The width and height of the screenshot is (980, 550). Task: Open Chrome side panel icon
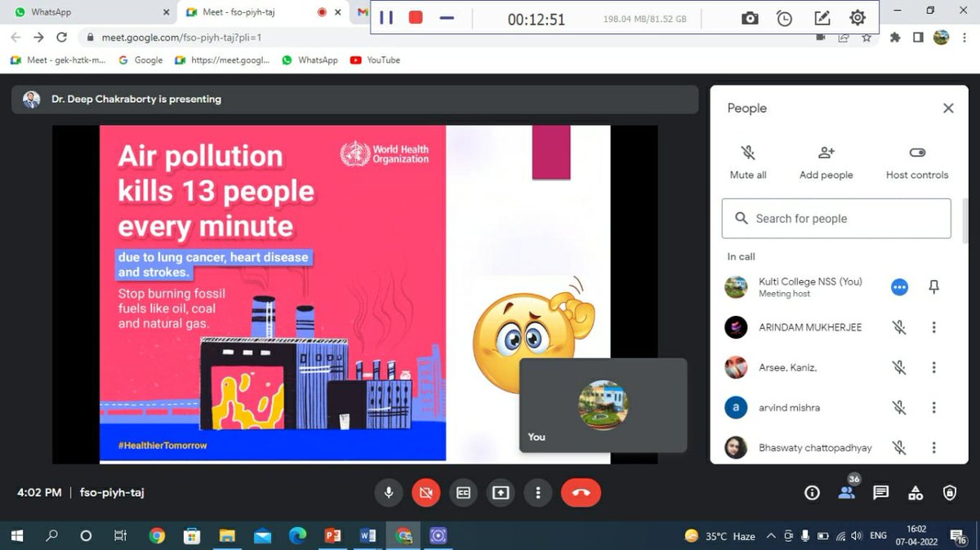pos(918,38)
